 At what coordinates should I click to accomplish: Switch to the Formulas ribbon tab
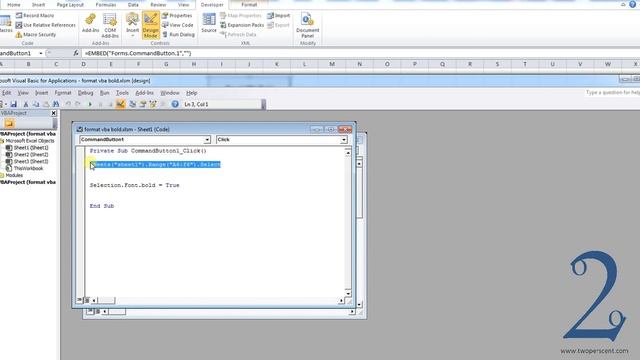click(106, 4)
